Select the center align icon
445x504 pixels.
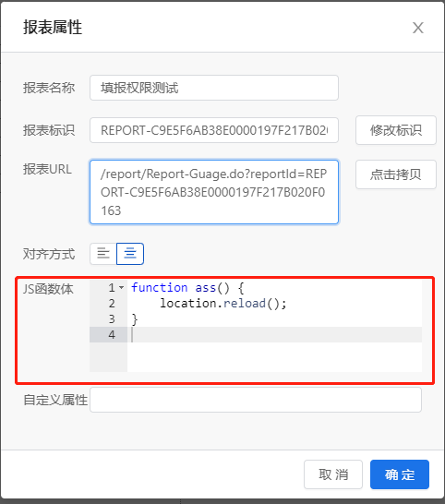[x=130, y=254]
